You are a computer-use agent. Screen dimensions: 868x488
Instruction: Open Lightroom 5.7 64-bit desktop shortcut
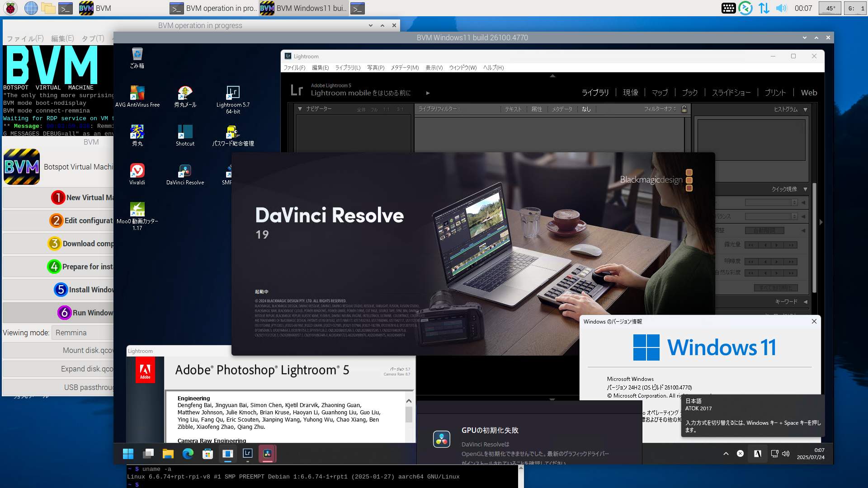[233, 99]
